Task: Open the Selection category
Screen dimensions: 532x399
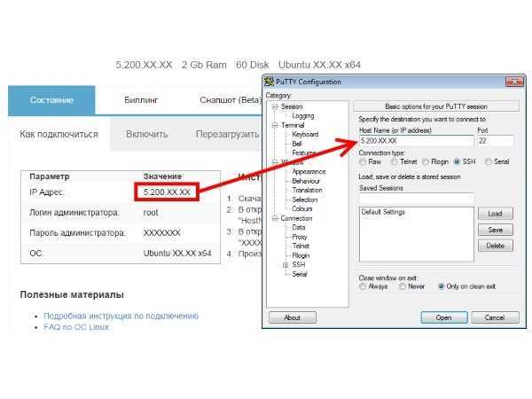Action: point(305,199)
